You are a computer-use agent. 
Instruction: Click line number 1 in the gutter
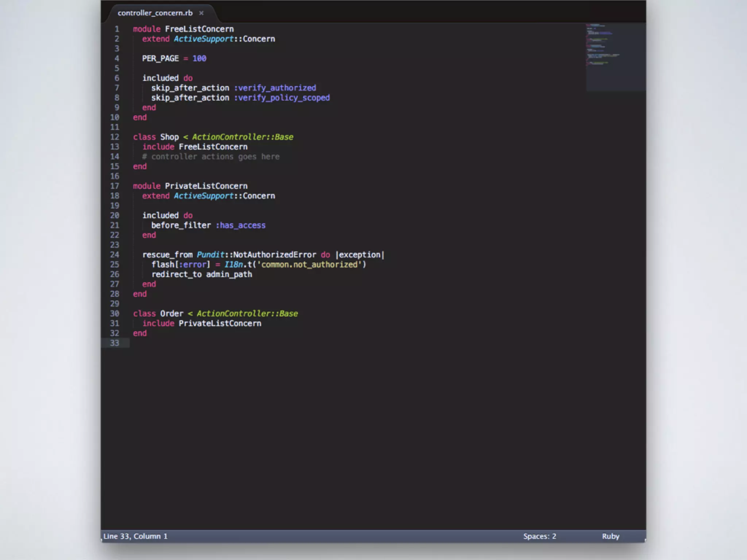(x=117, y=29)
